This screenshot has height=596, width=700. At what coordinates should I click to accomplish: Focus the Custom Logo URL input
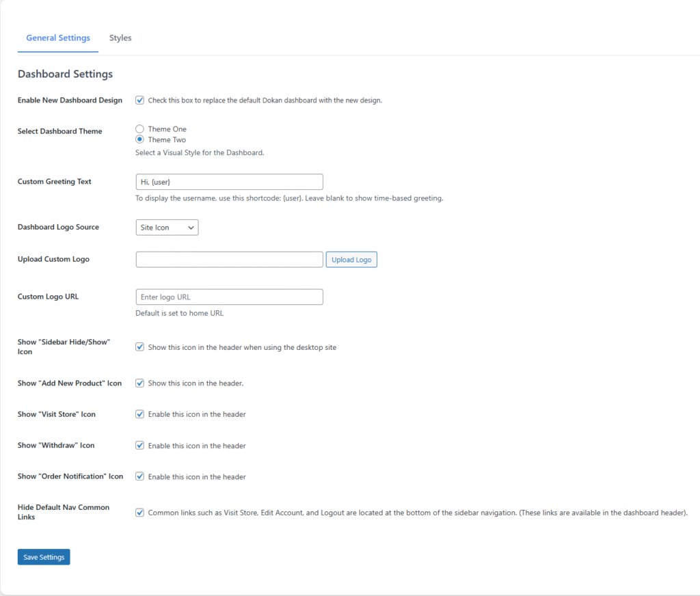(x=229, y=297)
